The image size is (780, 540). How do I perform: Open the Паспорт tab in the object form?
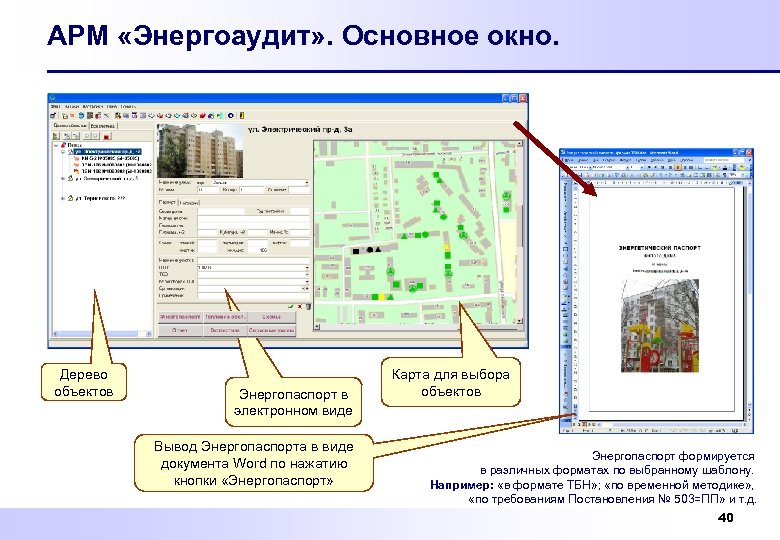(x=167, y=202)
